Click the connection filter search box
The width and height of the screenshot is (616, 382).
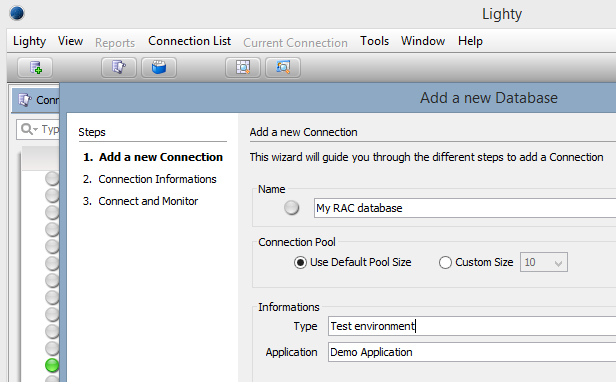pos(38,129)
